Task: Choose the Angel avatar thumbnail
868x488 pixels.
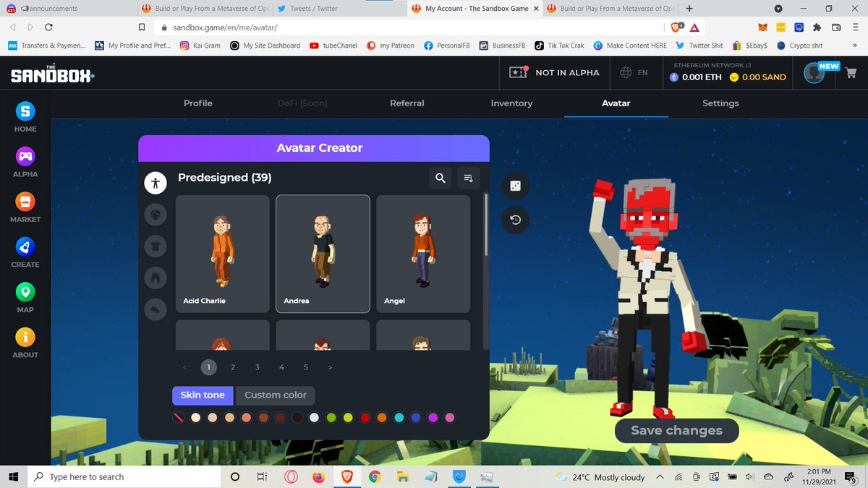Action: pos(423,254)
